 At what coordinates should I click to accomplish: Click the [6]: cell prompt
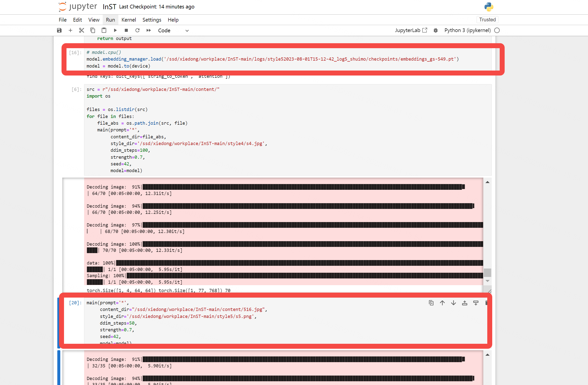[x=76, y=89]
